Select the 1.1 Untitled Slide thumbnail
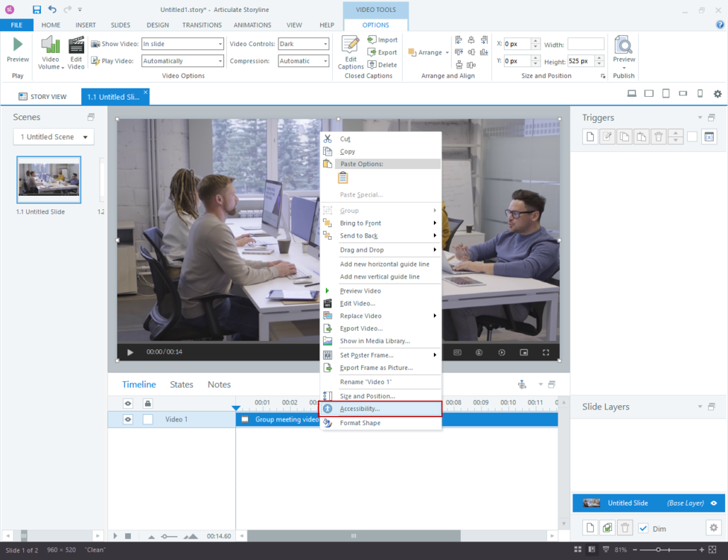The height and width of the screenshot is (560, 728). (x=49, y=180)
